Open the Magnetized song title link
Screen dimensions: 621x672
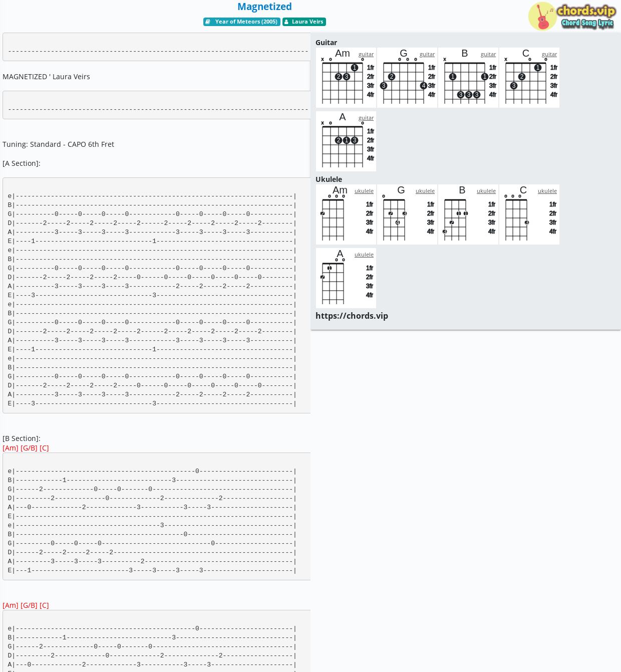[264, 7]
